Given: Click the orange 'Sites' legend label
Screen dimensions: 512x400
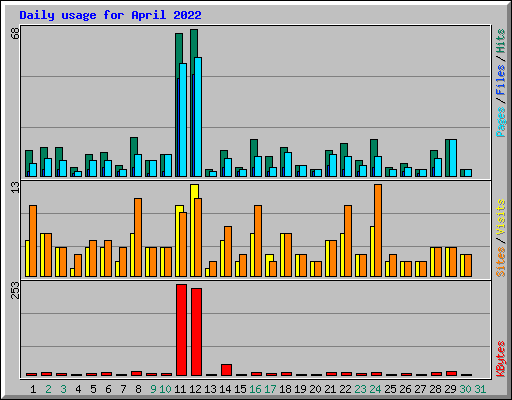Looking at the screenshot, I should (x=501, y=262).
